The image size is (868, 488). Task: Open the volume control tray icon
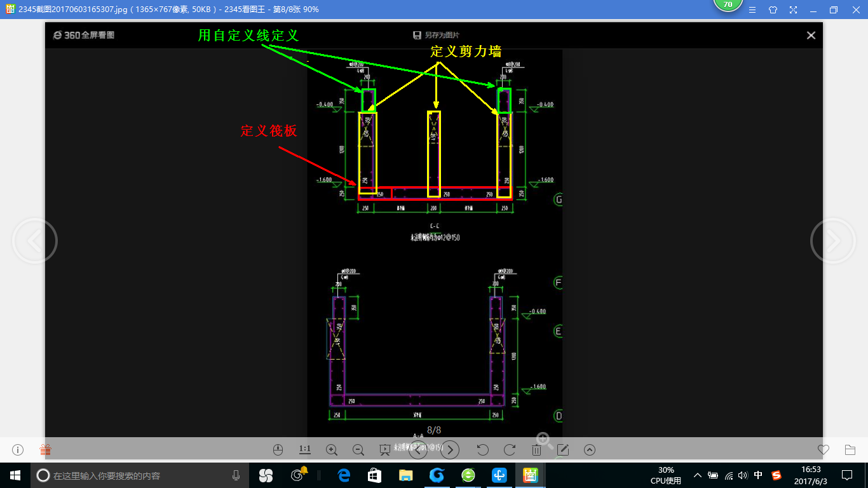click(x=743, y=475)
